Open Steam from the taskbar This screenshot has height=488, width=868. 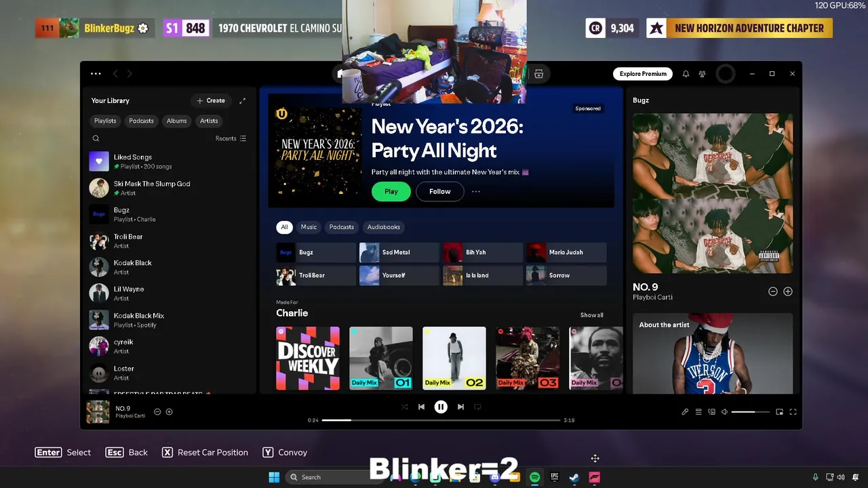[x=574, y=477]
